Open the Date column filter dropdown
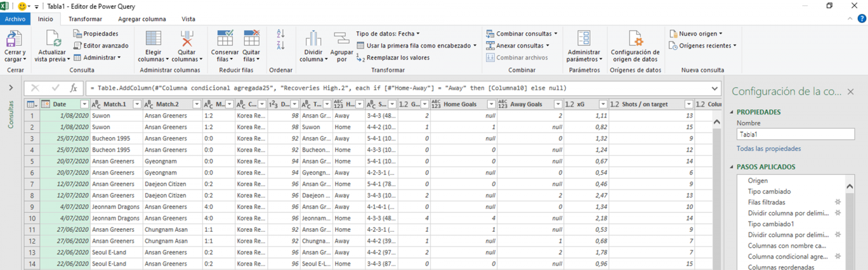The height and width of the screenshot is (270, 868). 84,105
